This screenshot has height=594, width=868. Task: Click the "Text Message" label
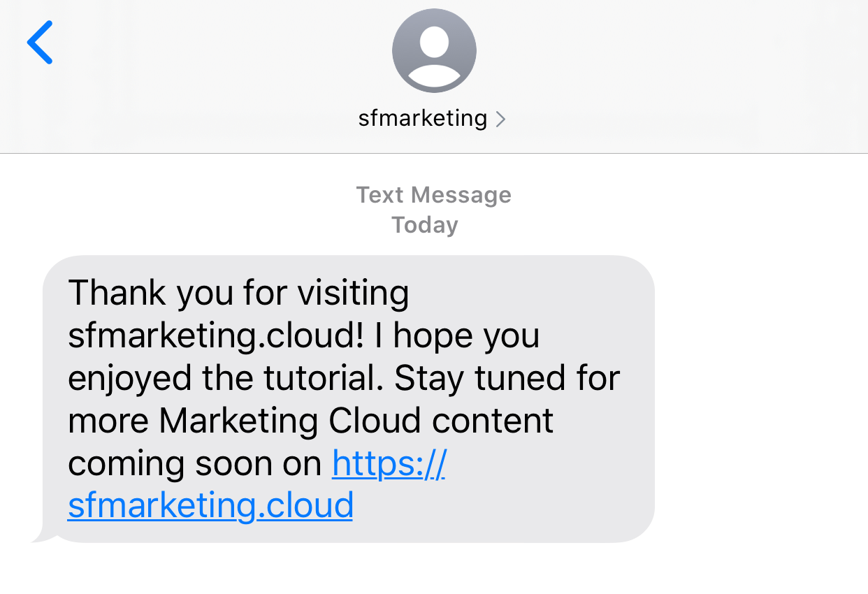(433, 195)
